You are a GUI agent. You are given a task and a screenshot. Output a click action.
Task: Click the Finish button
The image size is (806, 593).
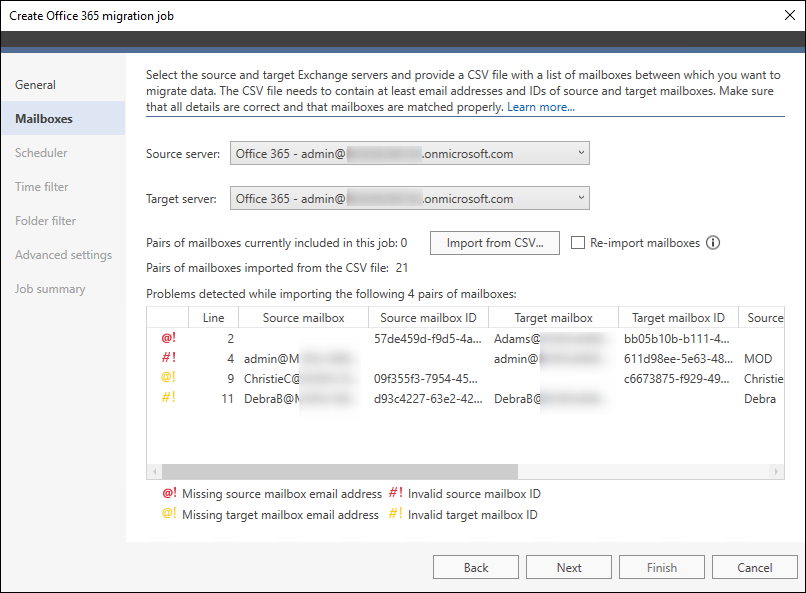[662, 567]
